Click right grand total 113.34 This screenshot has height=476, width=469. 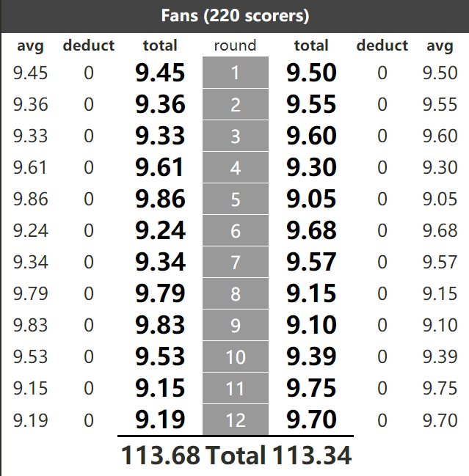point(312,455)
